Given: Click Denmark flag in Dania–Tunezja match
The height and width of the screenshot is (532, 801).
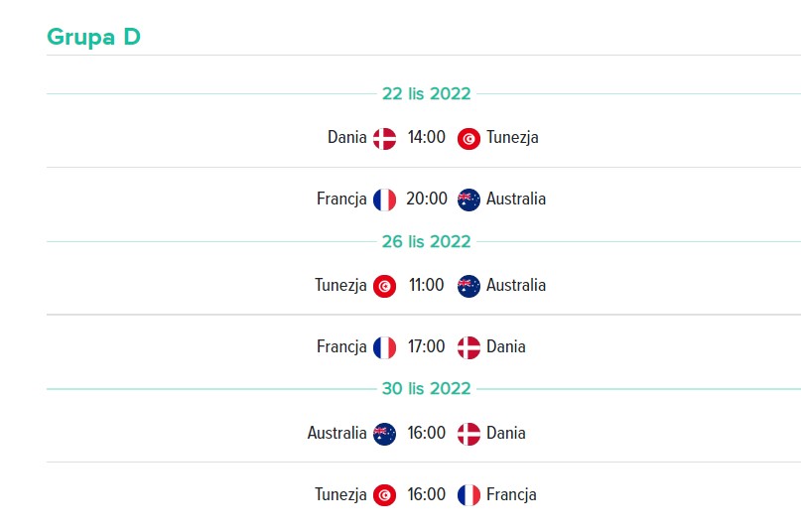Looking at the screenshot, I should click(x=384, y=139).
